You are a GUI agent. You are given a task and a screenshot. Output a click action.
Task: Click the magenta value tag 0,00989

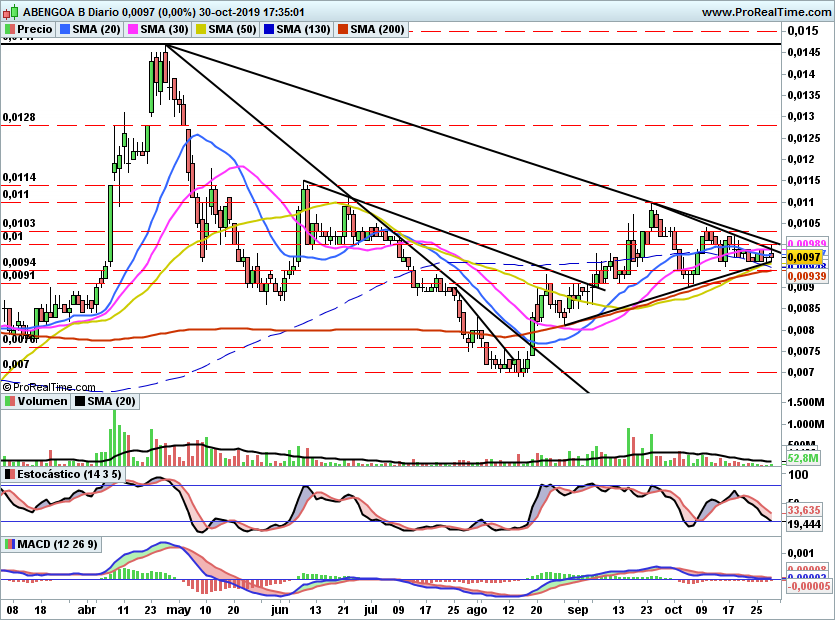(x=806, y=243)
